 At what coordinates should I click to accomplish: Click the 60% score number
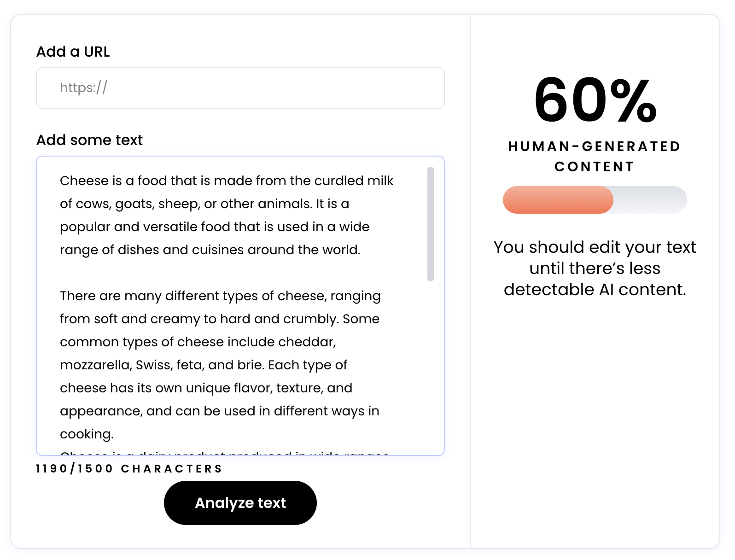(x=595, y=100)
